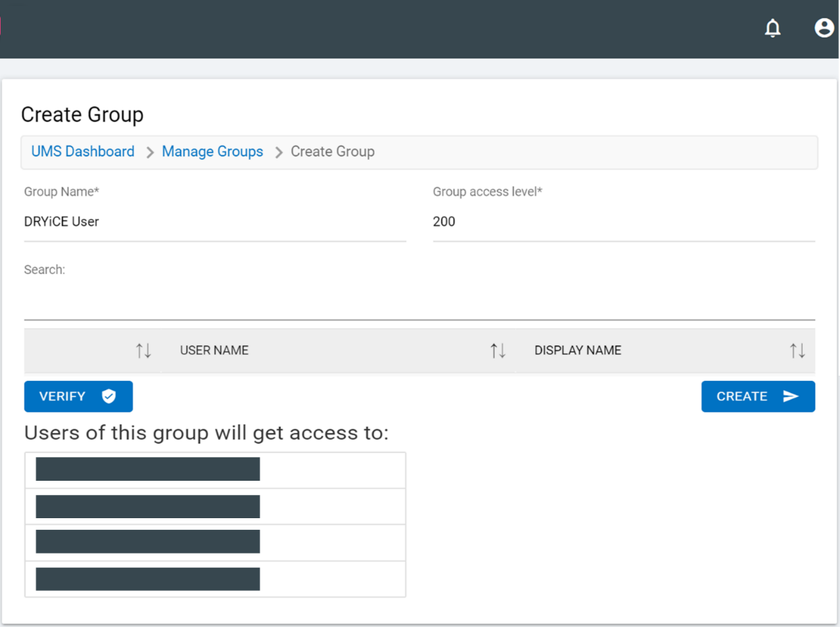Click the Group access level field

click(x=623, y=222)
